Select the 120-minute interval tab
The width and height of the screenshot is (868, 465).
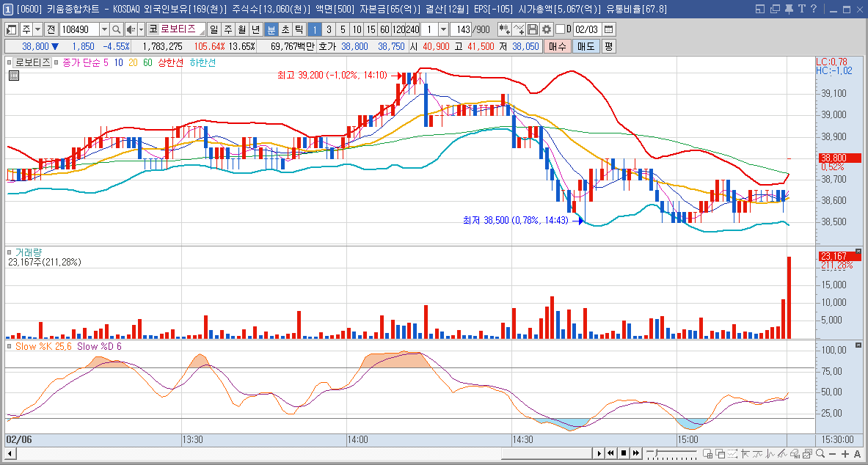click(398, 29)
